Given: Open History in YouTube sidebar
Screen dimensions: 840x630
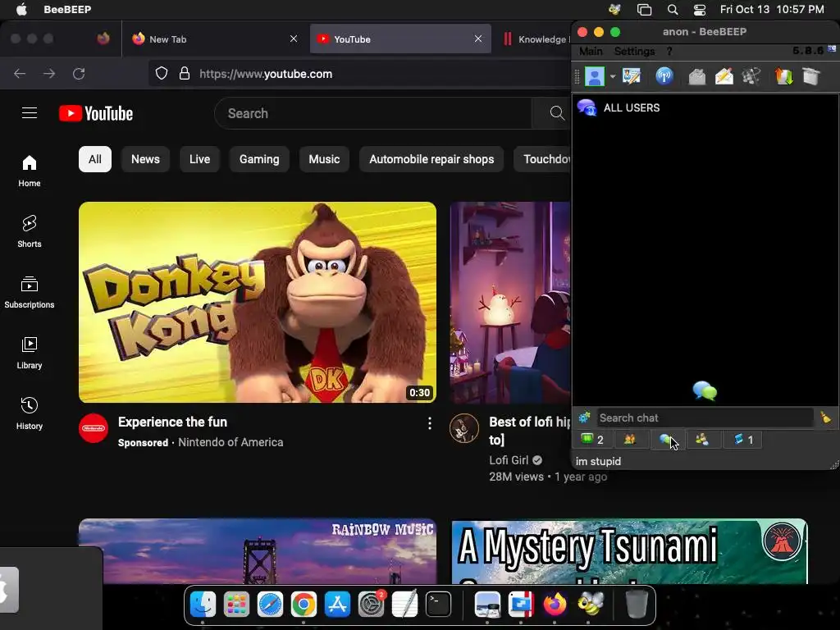Looking at the screenshot, I should click(x=29, y=413).
